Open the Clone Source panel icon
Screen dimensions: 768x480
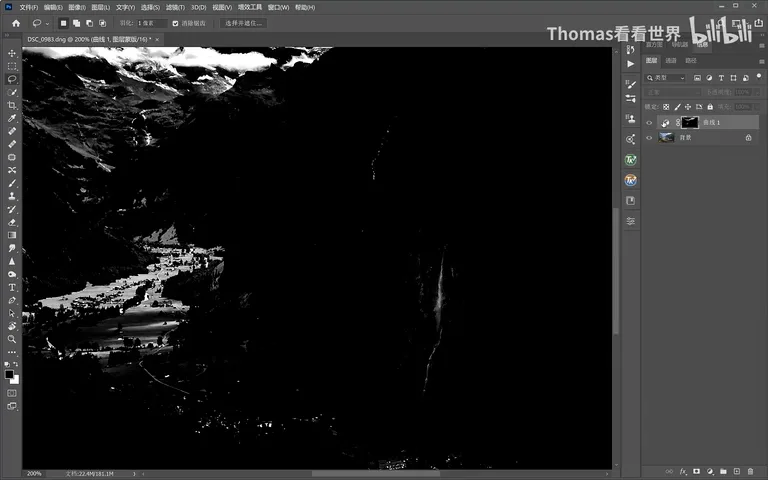pyautogui.click(x=630, y=119)
